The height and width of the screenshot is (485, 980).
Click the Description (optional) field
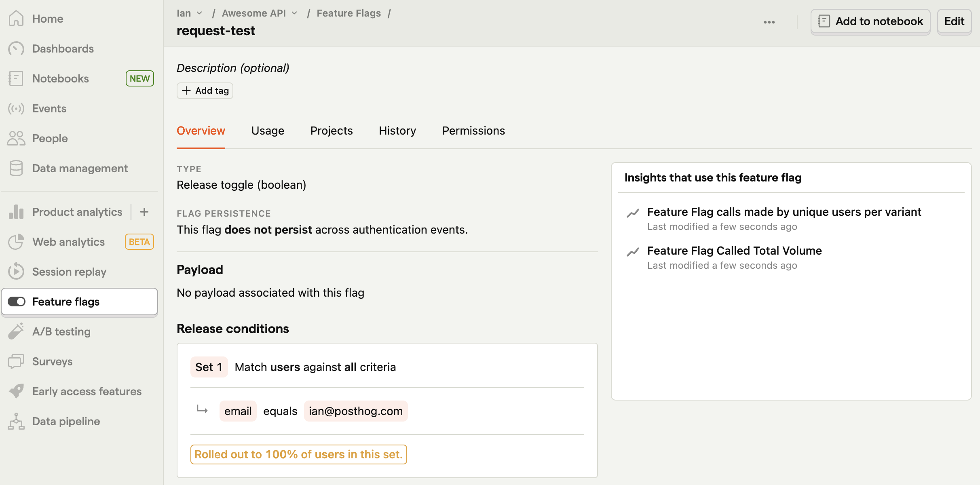[233, 68]
